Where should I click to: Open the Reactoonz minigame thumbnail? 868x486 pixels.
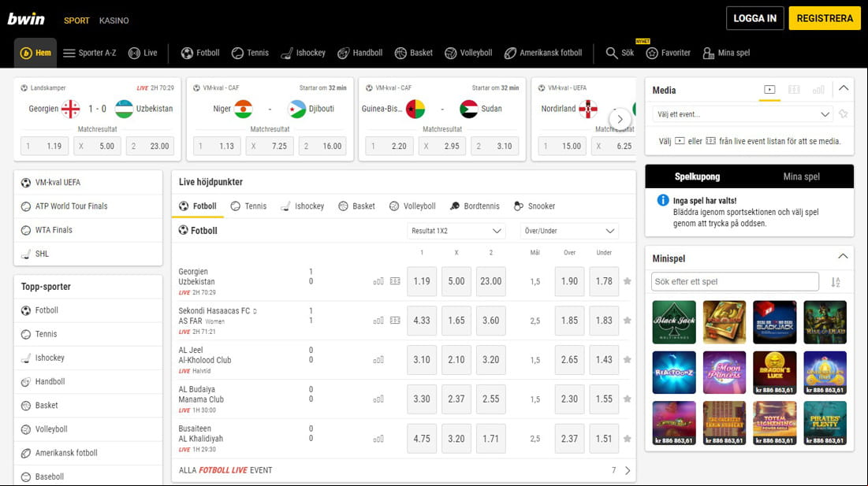(x=674, y=373)
